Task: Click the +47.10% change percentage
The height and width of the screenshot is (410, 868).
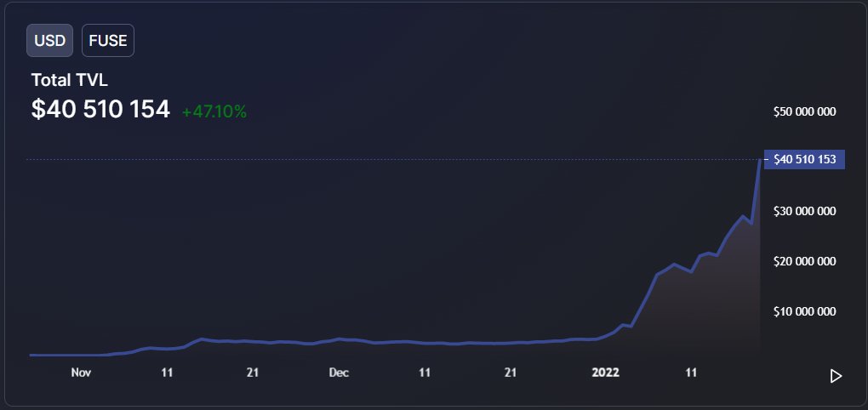Action: point(214,111)
